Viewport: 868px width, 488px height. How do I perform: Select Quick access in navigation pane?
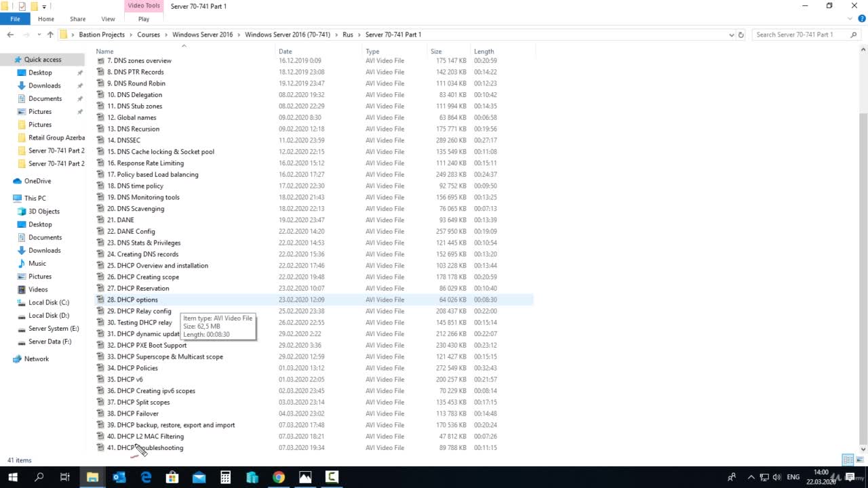point(42,60)
